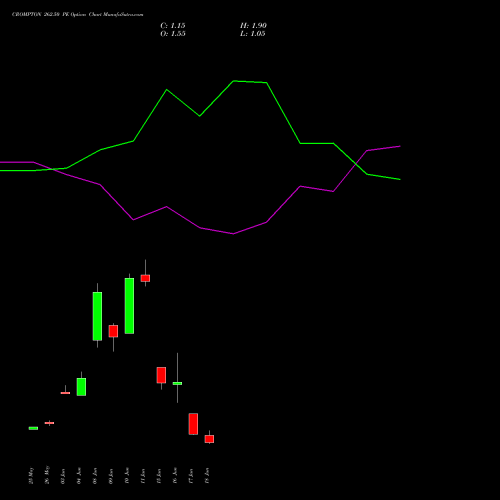Select the tiny red candle above 02 Jun
This screenshot has height=500, width=500.
click(65, 393)
